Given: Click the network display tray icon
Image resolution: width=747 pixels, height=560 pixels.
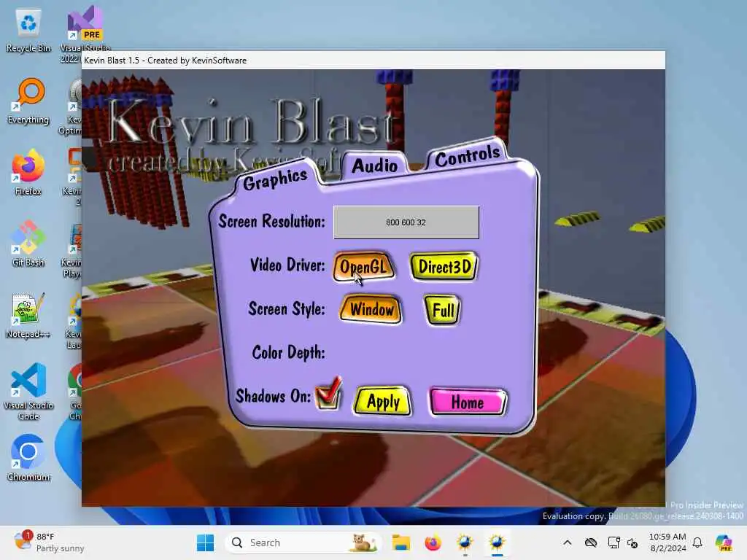Looking at the screenshot, I should click(x=614, y=542).
